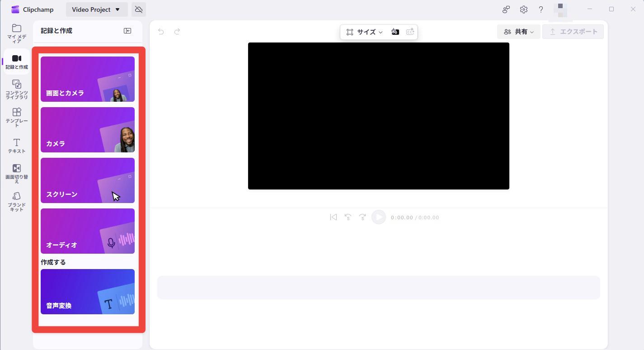Screen dimensions: 644x350
Task: Select the オーディオ recording card
Action: [x=88, y=231]
